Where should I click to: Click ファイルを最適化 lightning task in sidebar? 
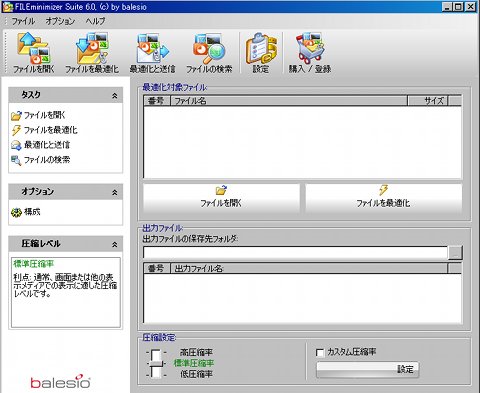point(44,130)
